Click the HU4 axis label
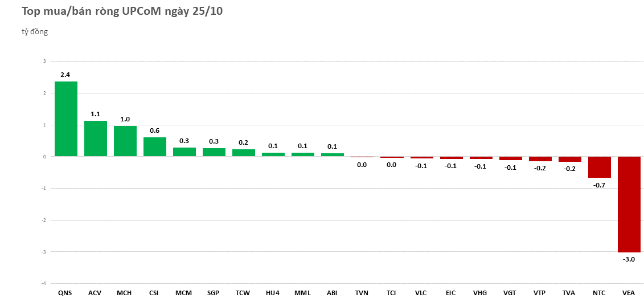Screen dimensions: 644x298 tap(273, 293)
